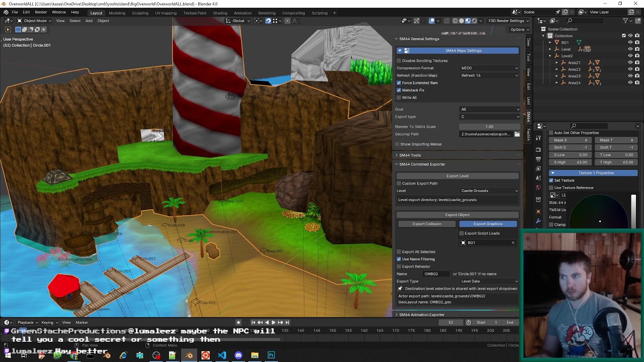The image size is (644, 362).
Task: Open Visual Studio Code from the taskbar
Action: [222, 355]
